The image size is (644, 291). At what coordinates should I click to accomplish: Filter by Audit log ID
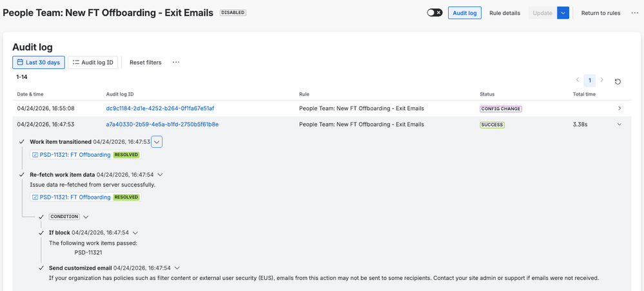(x=93, y=63)
